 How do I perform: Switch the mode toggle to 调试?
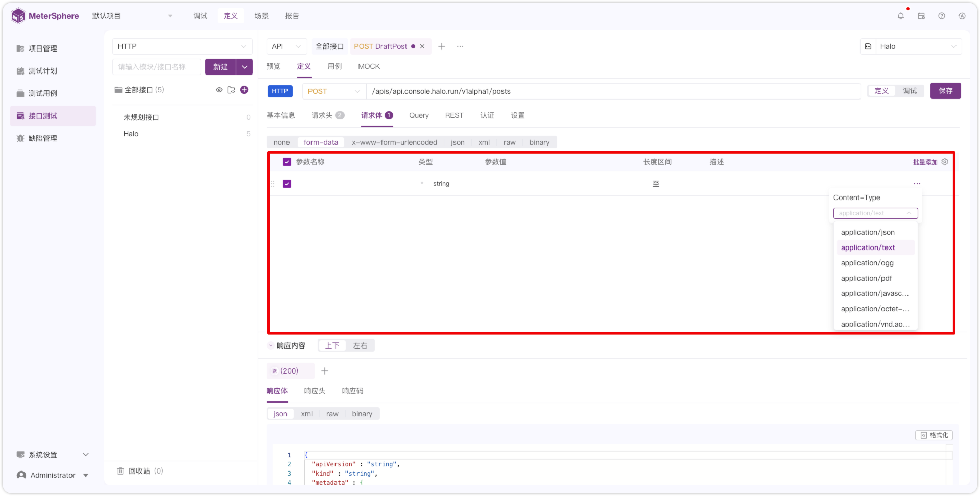click(910, 91)
